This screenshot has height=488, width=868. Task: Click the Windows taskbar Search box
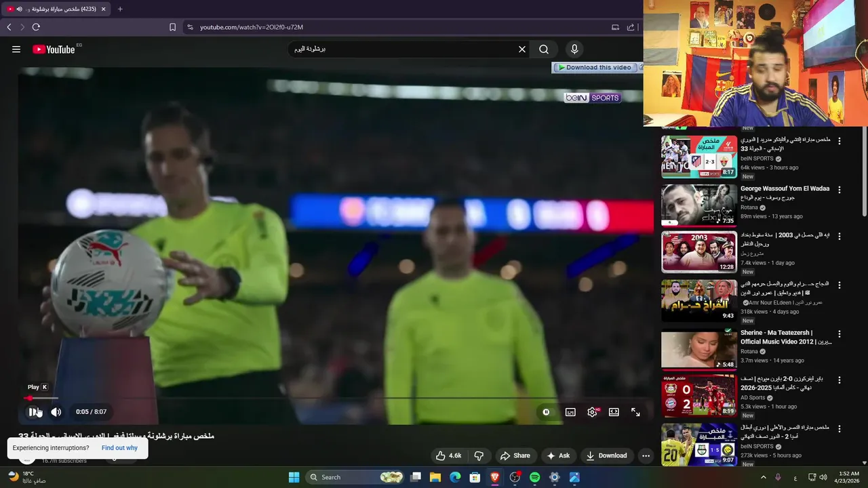point(355,477)
